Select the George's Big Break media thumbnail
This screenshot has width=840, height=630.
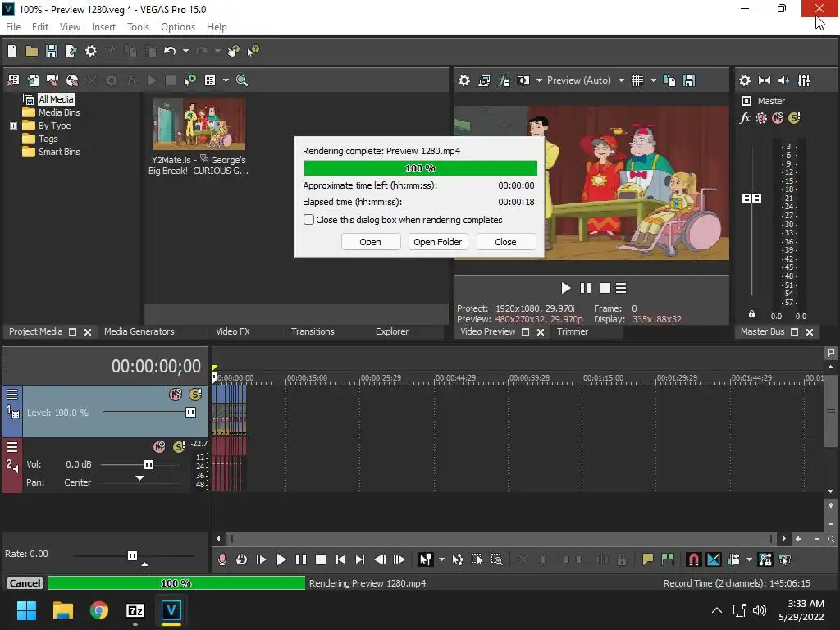click(199, 125)
